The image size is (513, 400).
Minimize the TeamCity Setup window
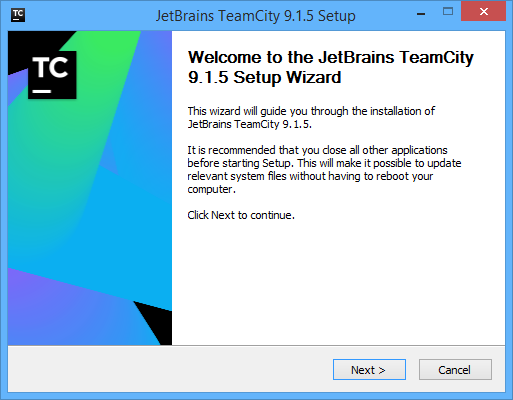click(421, 14)
